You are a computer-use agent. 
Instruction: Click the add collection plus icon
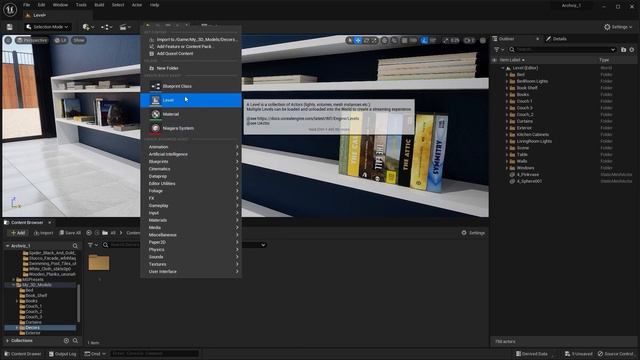click(x=66, y=340)
